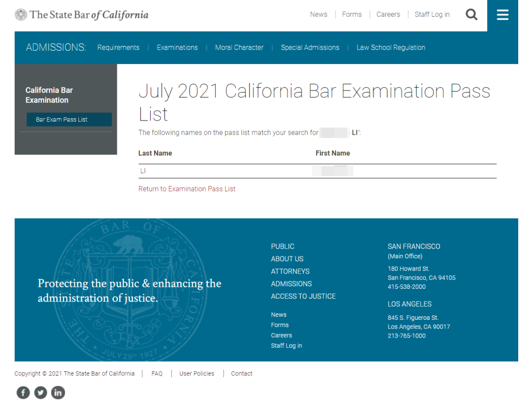Click News in the footer
Viewport: 532px width, 401px height.
click(x=278, y=314)
